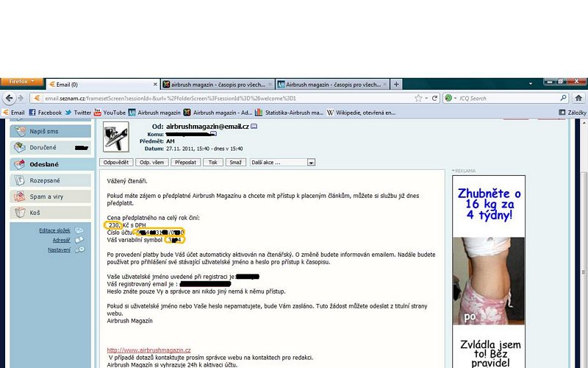Follow the www.airbrushmagazin.cz link
588x368 pixels.
pos(148,350)
